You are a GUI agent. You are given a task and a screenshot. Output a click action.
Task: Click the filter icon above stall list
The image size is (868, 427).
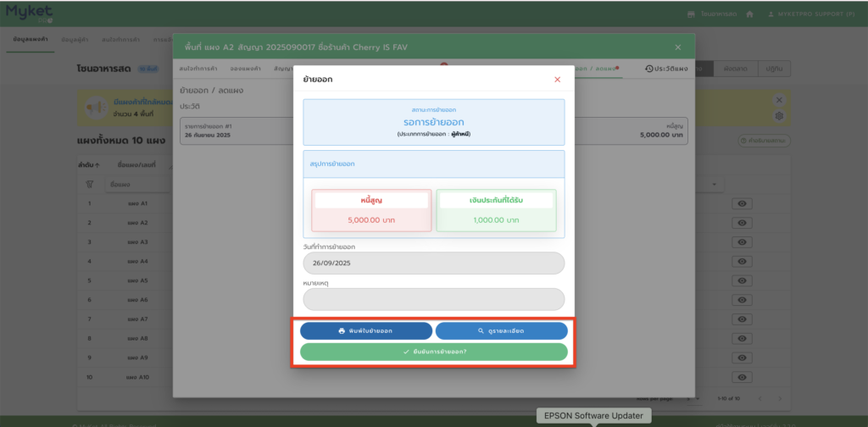pyautogui.click(x=90, y=184)
